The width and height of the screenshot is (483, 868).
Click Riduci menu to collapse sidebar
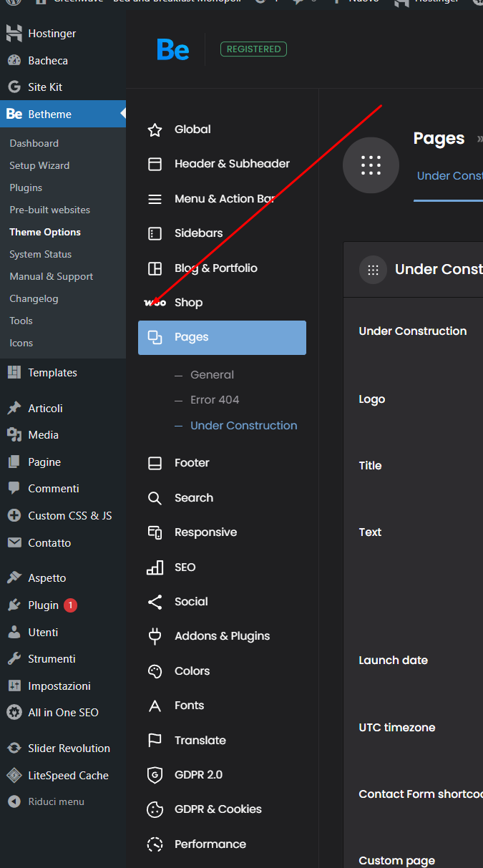pyautogui.click(x=55, y=802)
